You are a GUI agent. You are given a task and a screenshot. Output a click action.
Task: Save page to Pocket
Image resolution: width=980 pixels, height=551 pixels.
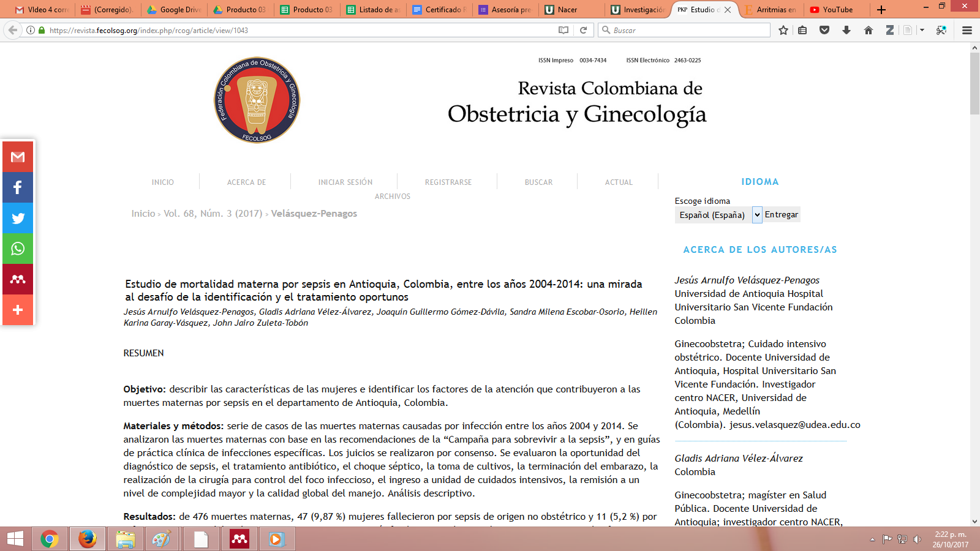pos(824,30)
